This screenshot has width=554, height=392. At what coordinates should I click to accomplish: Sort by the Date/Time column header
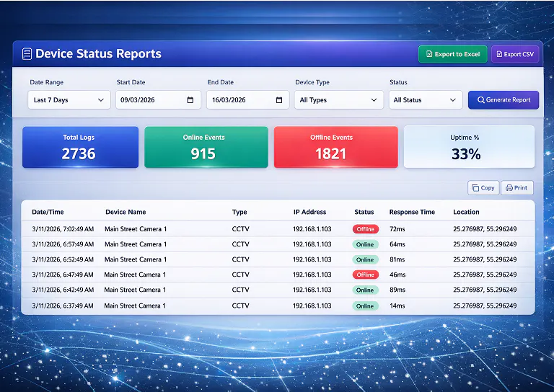[48, 212]
